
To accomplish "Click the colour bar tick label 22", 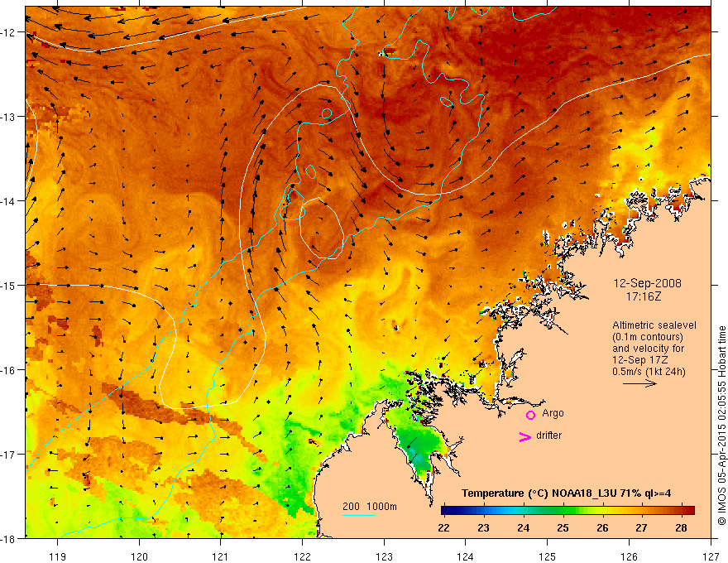I will click(x=444, y=527).
